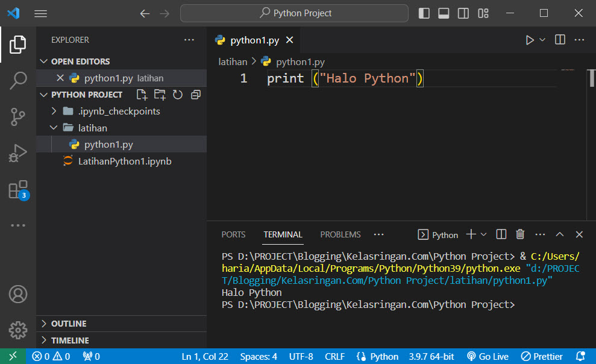Open editor More Actions ellipsis
The width and height of the screenshot is (596, 364).
579,40
